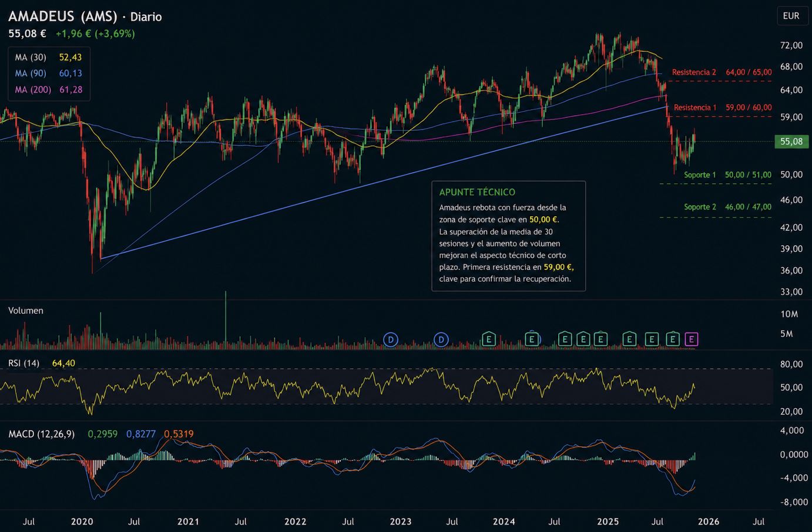Image resolution: width=812 pixels, height=532 pixels.
Task: Select the green 55,08 current price tag
Action: click(x=791, y=142)
